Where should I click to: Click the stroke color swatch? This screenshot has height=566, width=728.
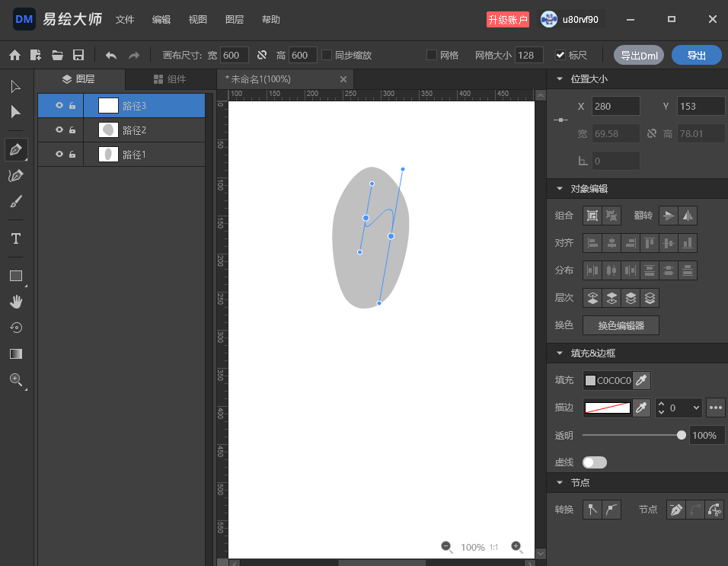[607, 408]
